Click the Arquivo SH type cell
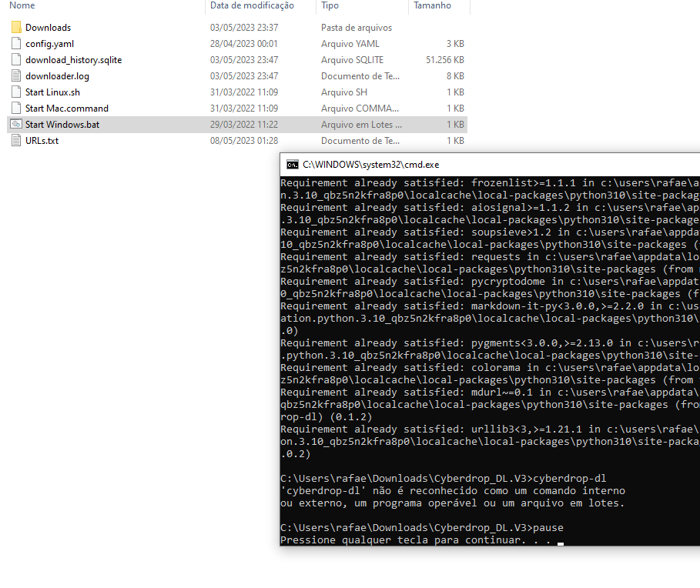The height and width of the screenshot is (588, 700). click(344, 92)
